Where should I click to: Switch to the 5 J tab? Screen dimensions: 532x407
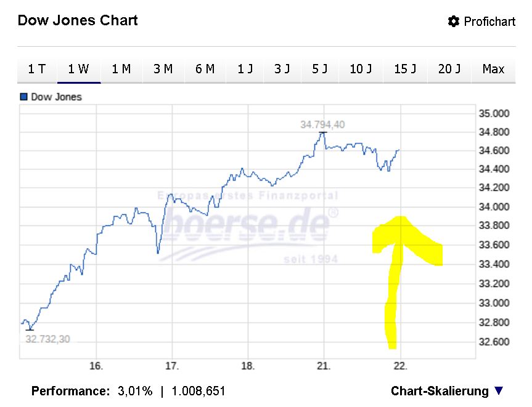click(x=319, y=69)
